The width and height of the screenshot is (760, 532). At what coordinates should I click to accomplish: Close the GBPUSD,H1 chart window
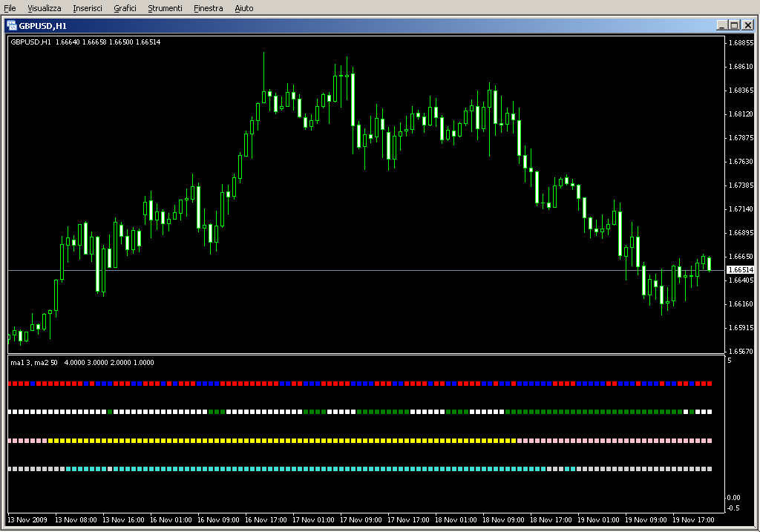pyautogui.click(x=747, y=25)
